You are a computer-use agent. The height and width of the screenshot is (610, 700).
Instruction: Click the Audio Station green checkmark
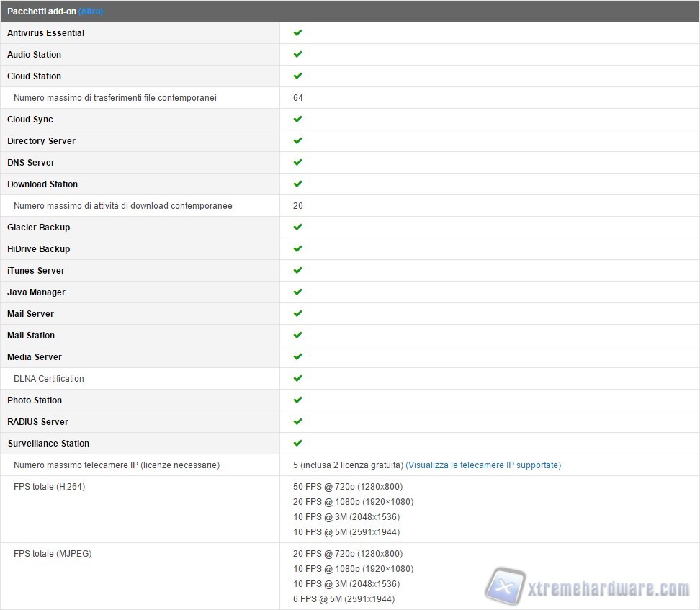coord(297,55)
